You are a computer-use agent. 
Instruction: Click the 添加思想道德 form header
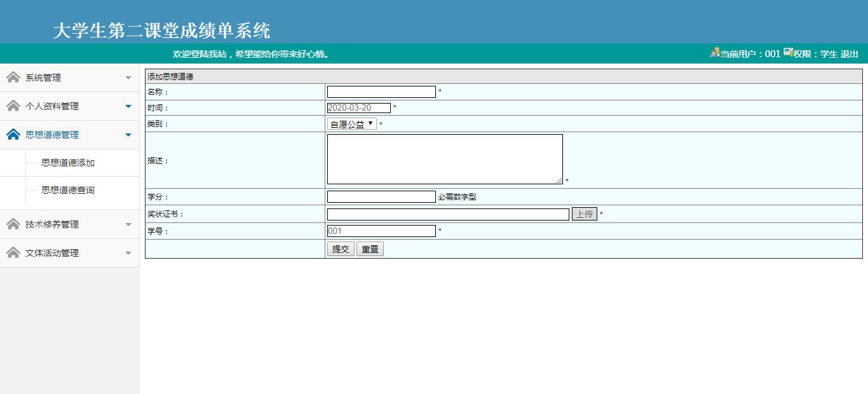point(170,76)
